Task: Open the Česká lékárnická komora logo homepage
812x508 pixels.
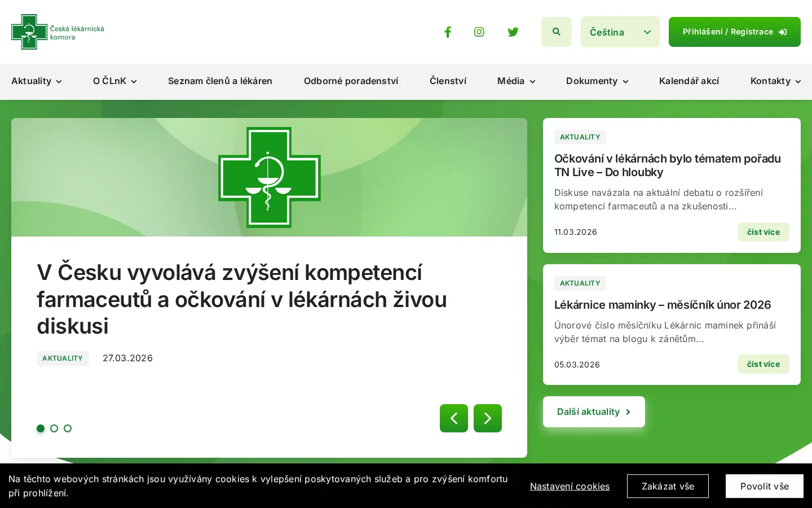Action: click(58, 32)
